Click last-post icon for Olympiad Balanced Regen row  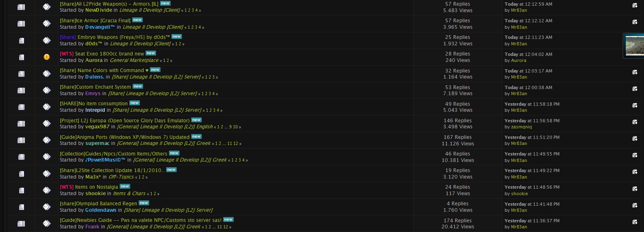tap(635, 205)
